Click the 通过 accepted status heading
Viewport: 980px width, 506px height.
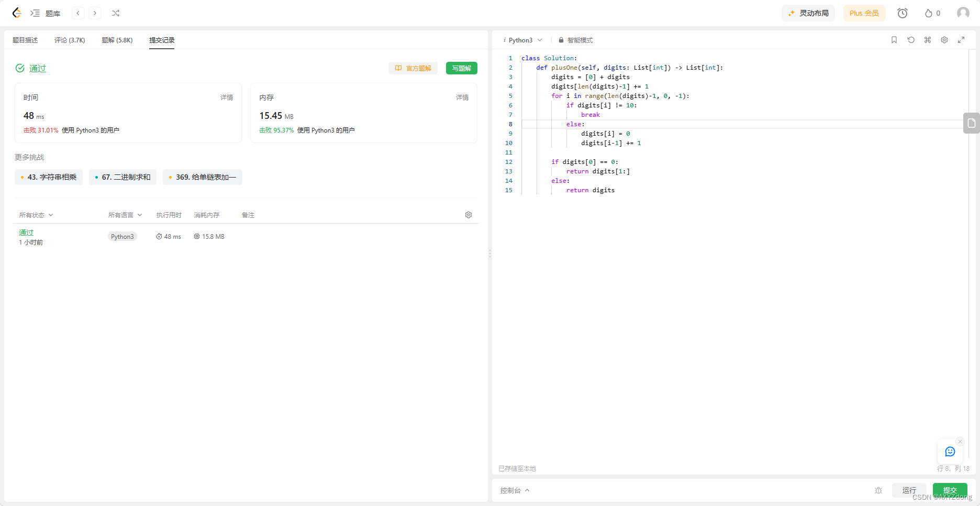(38, 68)
